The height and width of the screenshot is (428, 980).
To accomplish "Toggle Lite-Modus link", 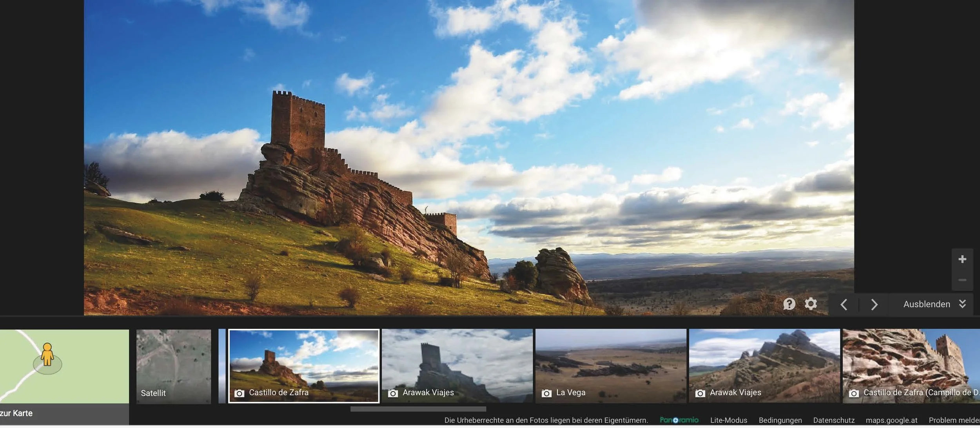I will click(x=728, y=420).
